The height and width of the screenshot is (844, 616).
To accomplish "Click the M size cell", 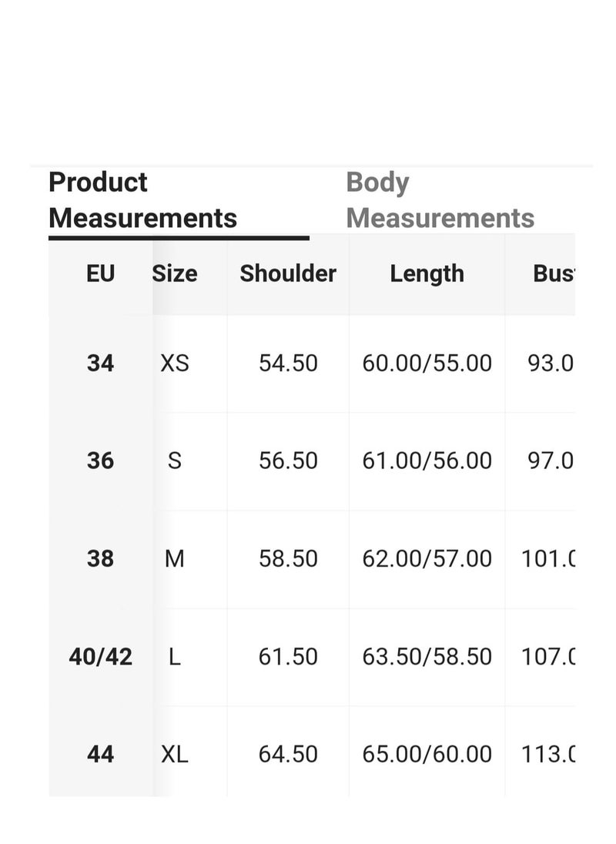I will coord(175,559).
